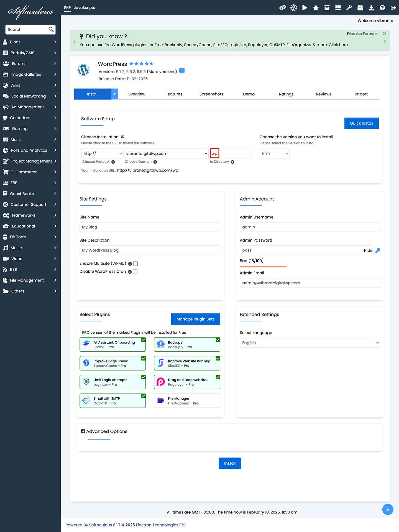
Task: Uncheck the Backuply Backups plugin
Action: 218,340
